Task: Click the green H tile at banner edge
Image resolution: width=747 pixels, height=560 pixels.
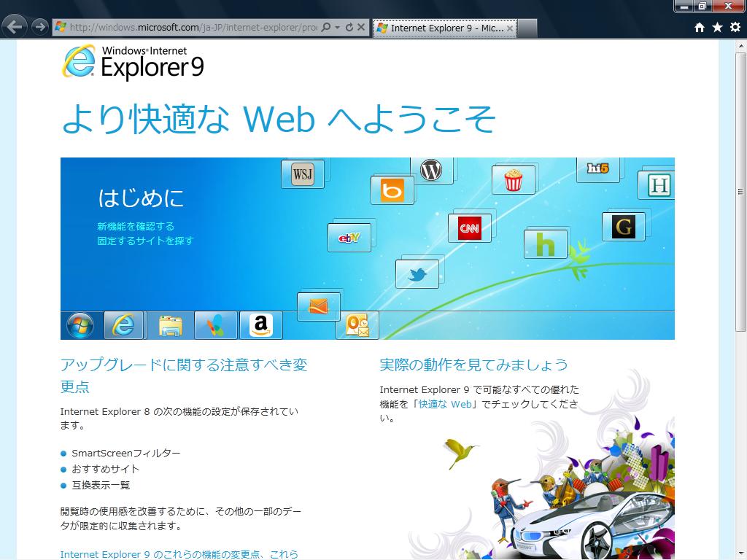Action: pyautogui.click(x=657, y=185)
